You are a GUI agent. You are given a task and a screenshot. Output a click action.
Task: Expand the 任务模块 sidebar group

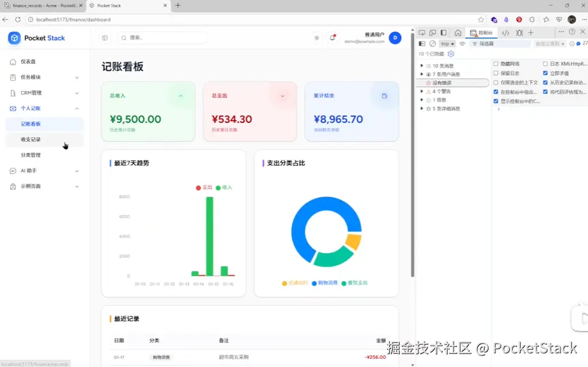45,77
